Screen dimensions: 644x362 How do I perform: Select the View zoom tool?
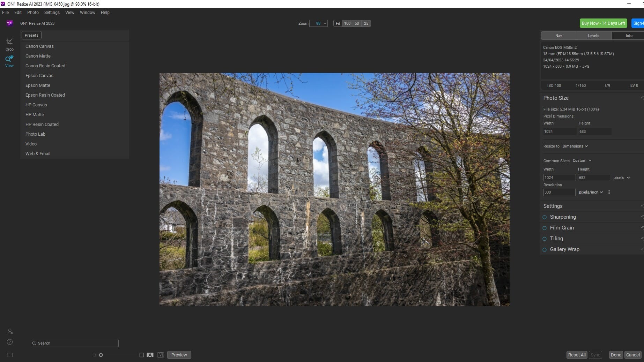coord(9,60)
